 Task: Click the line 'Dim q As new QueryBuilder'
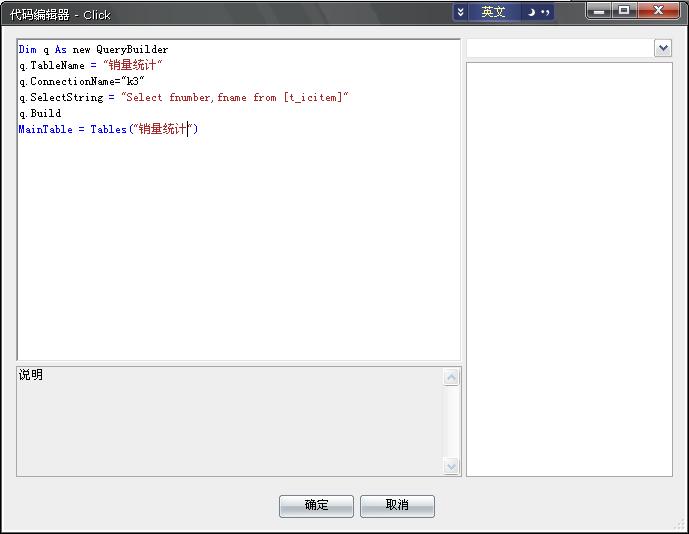[x=93, y=49]
